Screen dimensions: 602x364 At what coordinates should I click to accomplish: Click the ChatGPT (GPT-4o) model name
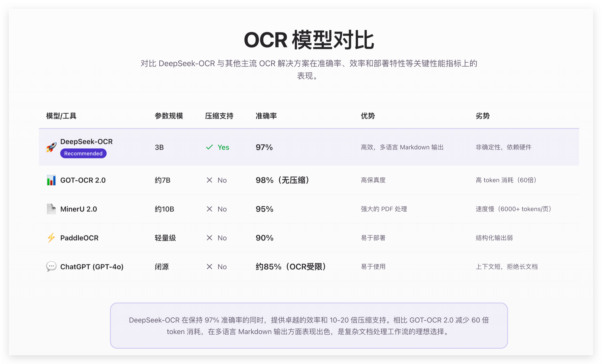(x=92, y=267)
